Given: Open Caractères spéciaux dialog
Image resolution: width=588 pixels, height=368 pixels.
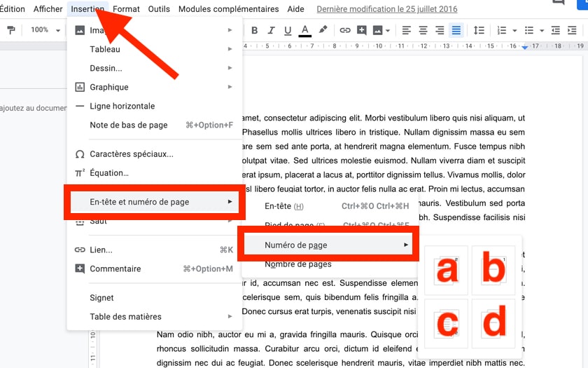Looking at the screenshot, I should [x=155, y=154].
